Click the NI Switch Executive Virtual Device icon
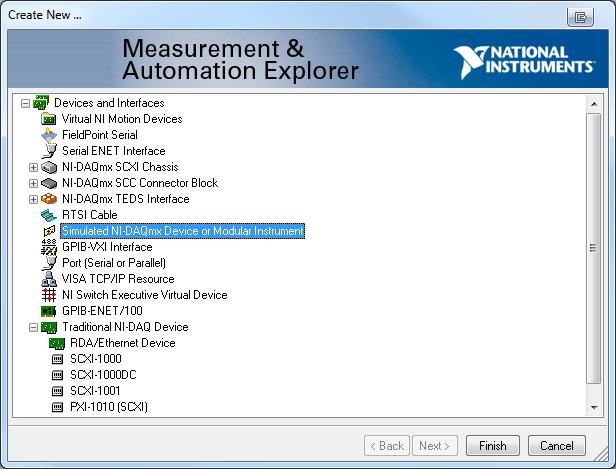This screenshot has width=616, height=469. (49, 295)
